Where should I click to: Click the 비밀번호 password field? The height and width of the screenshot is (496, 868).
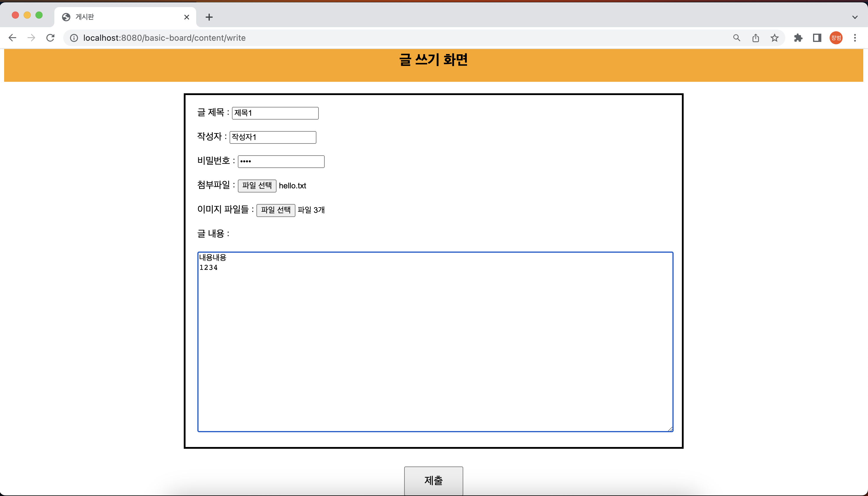point(281,161)
